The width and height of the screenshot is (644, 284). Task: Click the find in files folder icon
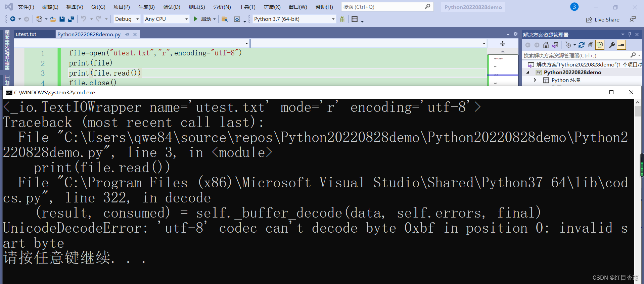coord(225,19)
